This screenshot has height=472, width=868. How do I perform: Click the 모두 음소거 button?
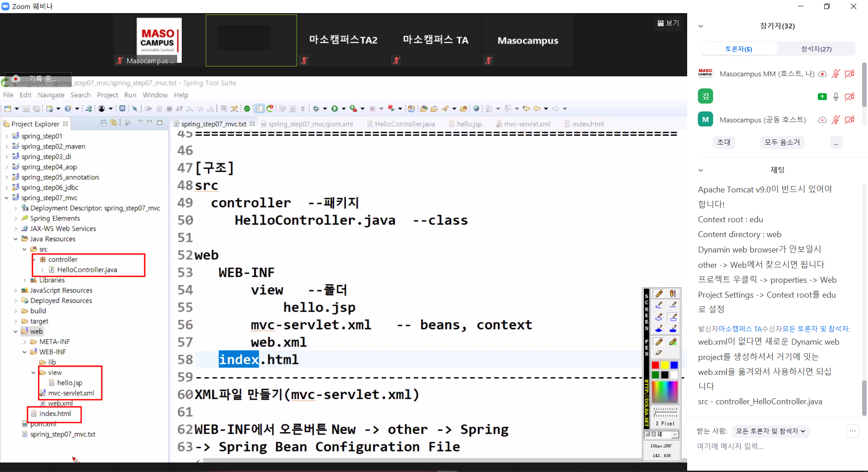[782, 142]
